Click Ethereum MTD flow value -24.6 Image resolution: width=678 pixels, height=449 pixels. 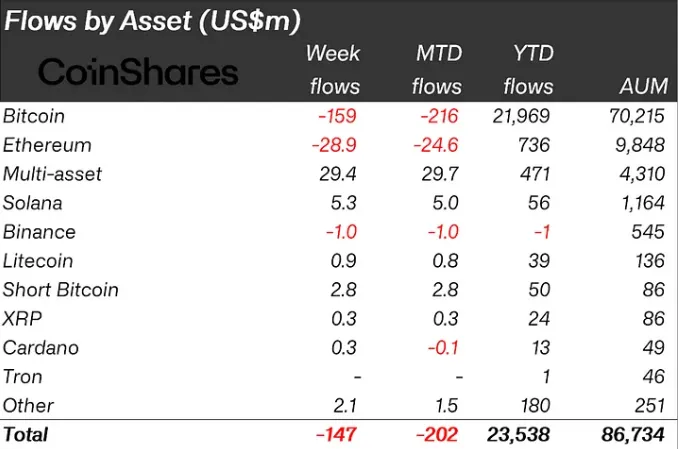(x=436, y=145)
